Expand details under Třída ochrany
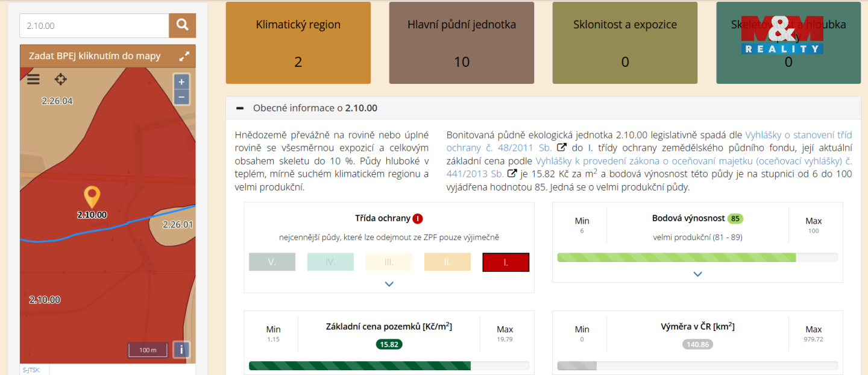The height and width of the screenshot is (375, 868). 389,283
